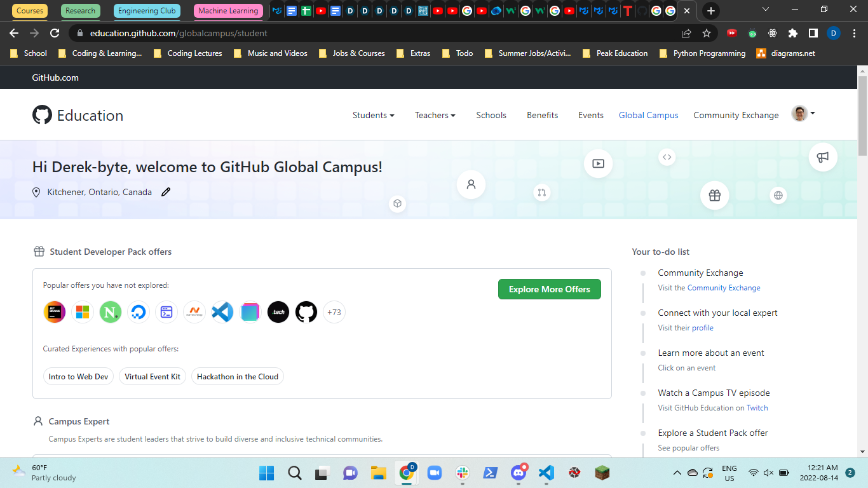This screenshot has height=488, width=868.
Task: Edit location with the pencil icon
Action: tap(166, 192)
